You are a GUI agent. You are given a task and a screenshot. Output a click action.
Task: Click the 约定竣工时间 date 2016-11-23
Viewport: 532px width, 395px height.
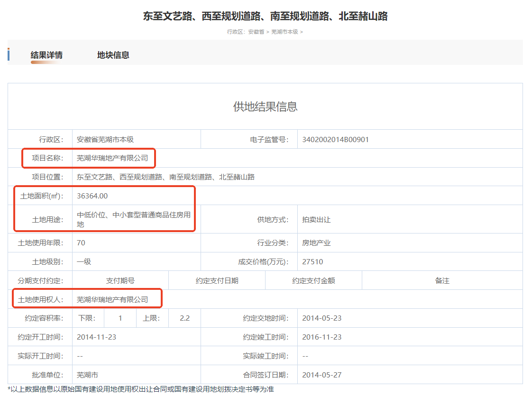pyautogui.click(x=321, y=337)
